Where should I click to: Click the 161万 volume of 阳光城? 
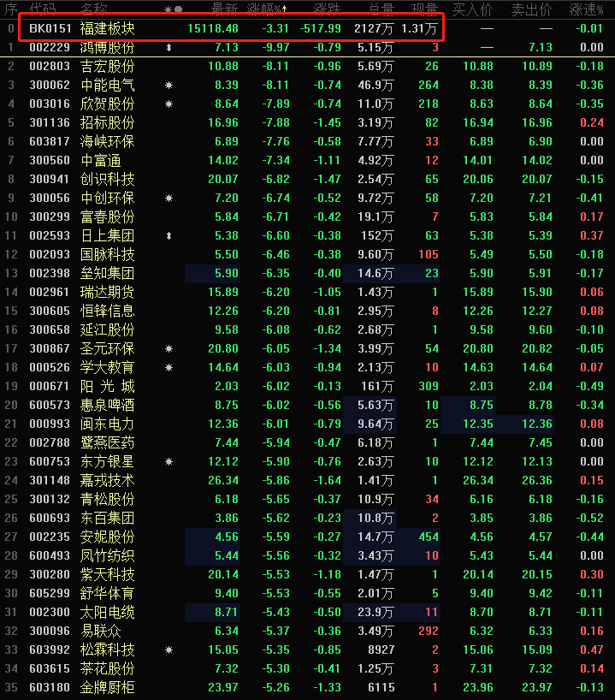tap(376, 386)
